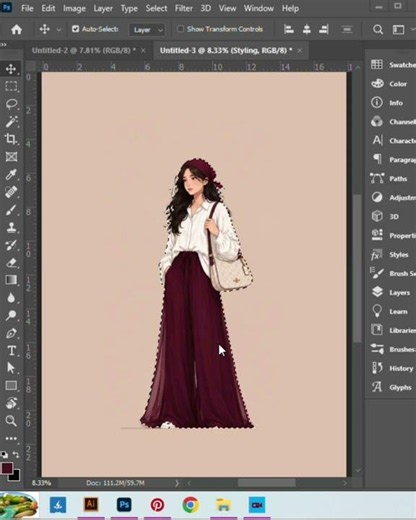The image size is (416, 520).
Task: Open the File menu
Action: coord(27,8)
